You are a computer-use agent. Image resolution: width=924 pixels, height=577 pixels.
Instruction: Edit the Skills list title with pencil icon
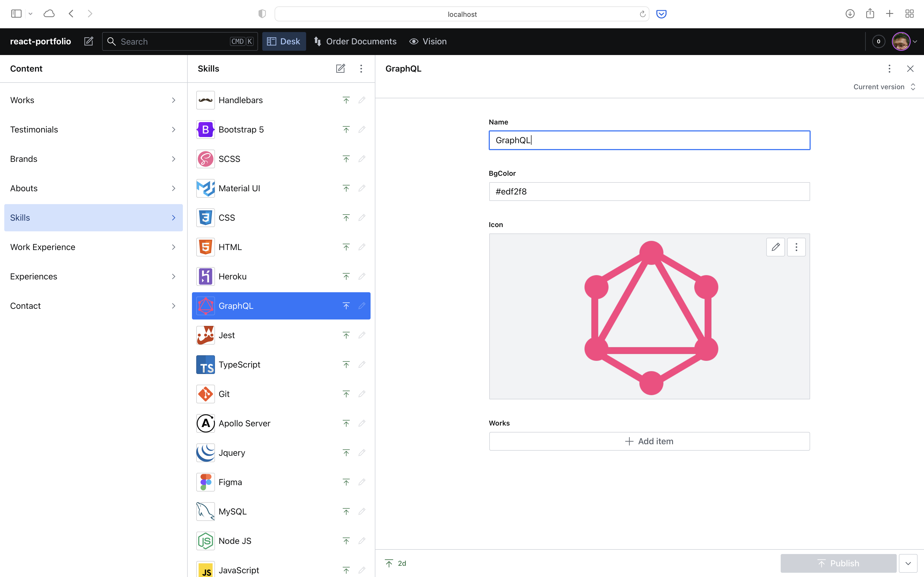[340, 68]
